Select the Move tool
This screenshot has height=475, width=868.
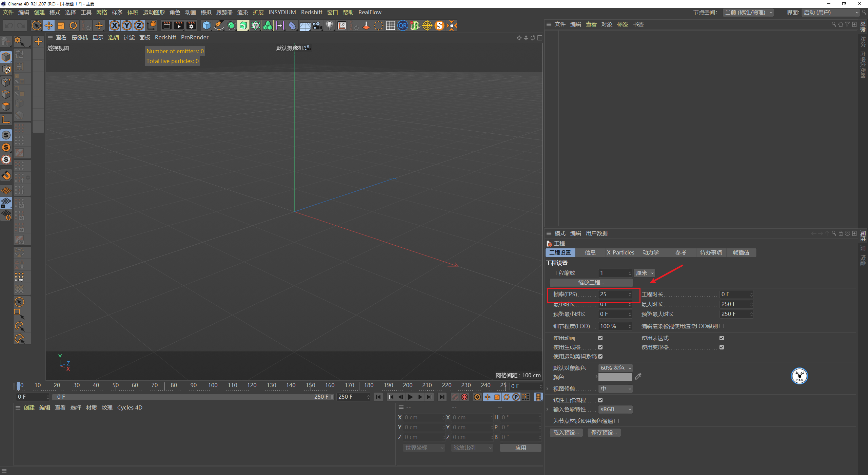[48, 25]
